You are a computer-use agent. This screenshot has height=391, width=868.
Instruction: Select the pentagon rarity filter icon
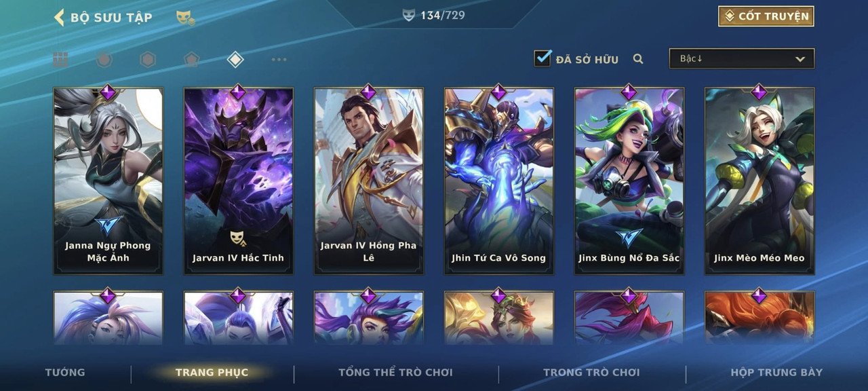pyautogui.click(x=191, y=60)
